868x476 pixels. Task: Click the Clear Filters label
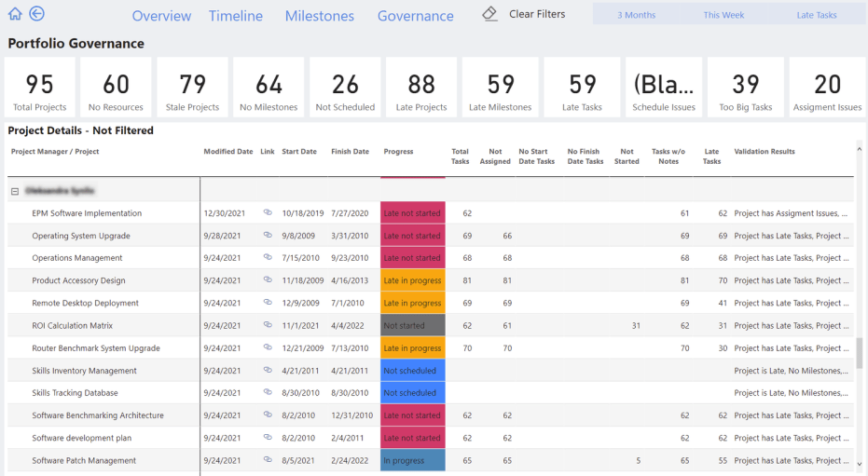click(x=537, y=14)
